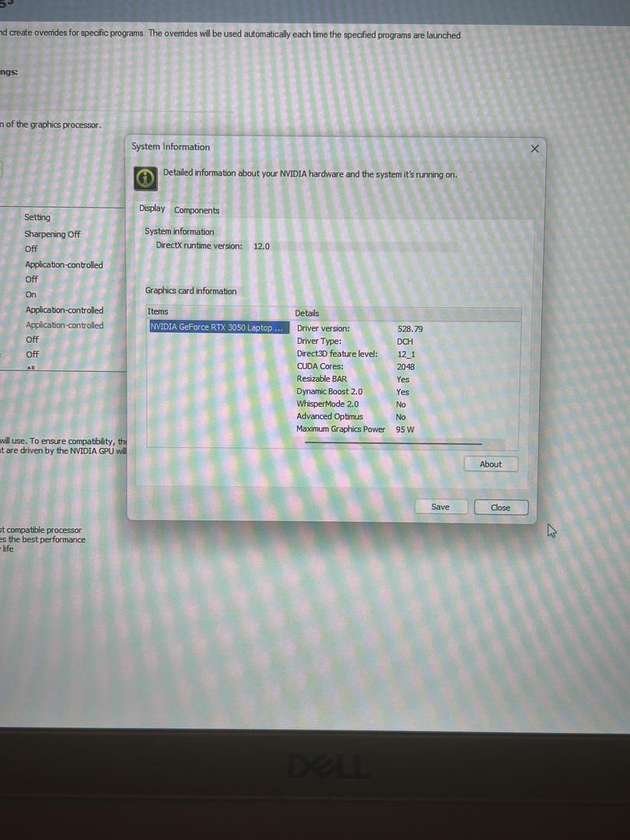Image resolution: width=630 pixels, height=840 pixels.
Task: Click the CUDA Cores value 2048
Action: (x=405, y=367)
